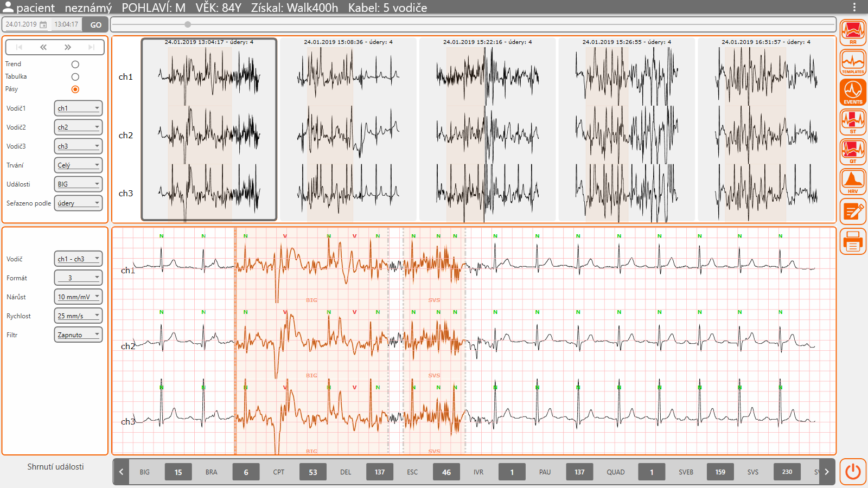868x488 pixels.
Task: Open the QT analysis panel
Action: 853,152
